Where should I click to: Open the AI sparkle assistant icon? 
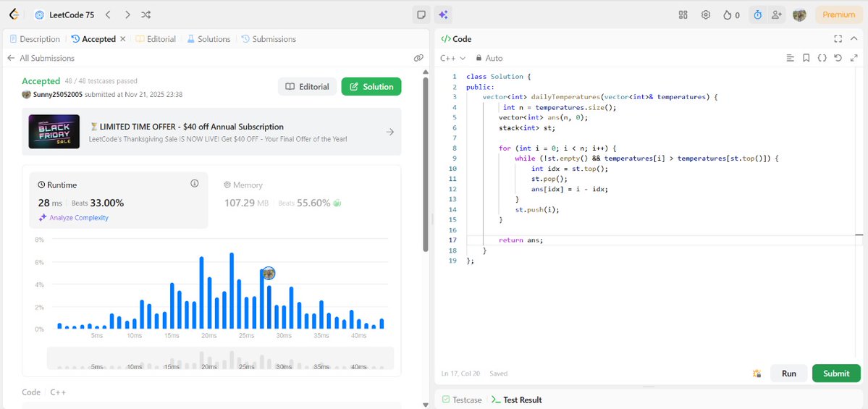443,15
